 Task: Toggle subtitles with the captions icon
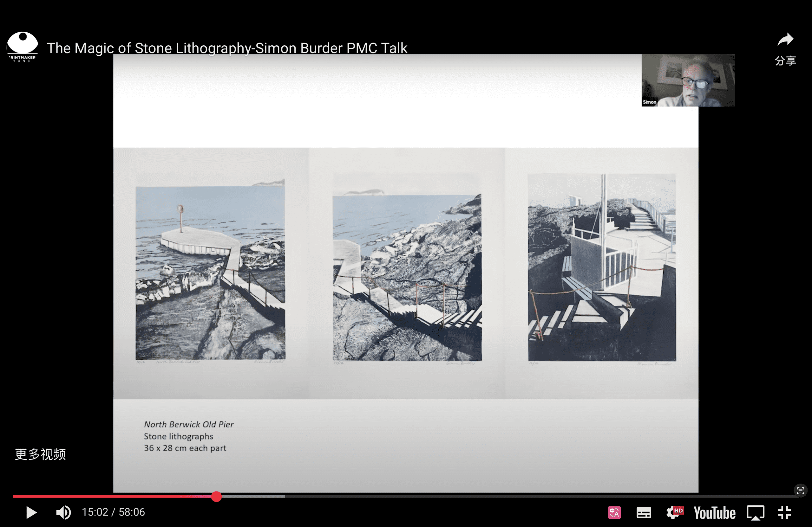[644, 513]
